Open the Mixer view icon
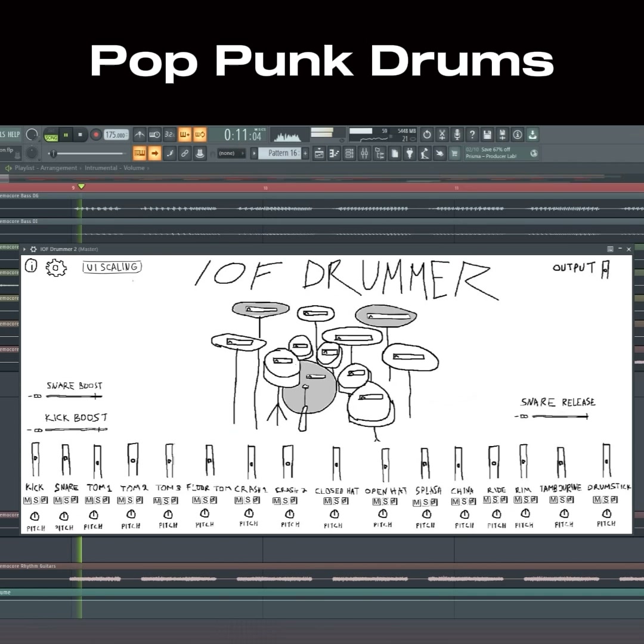 364,154
